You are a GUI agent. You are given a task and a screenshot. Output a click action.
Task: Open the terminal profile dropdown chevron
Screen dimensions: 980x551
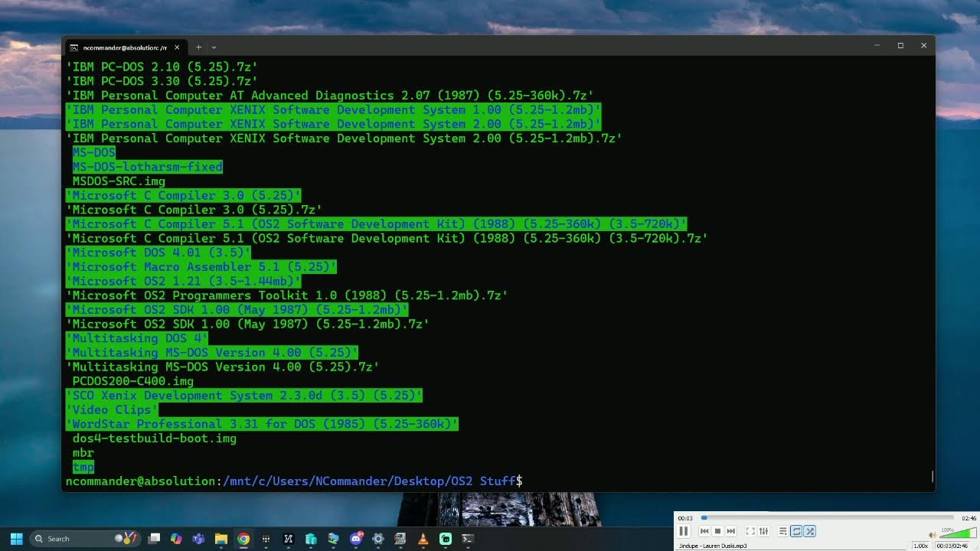click(214, 47)
